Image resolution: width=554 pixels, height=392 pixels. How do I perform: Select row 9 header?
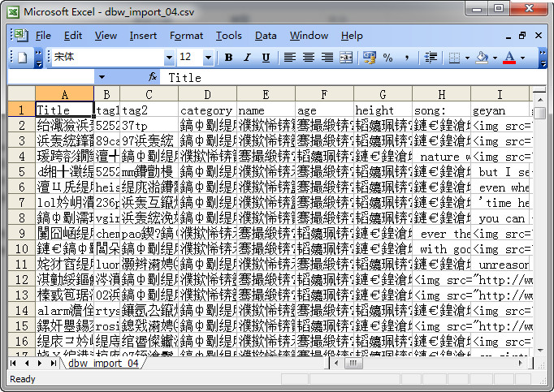click(x=22, y=234)
